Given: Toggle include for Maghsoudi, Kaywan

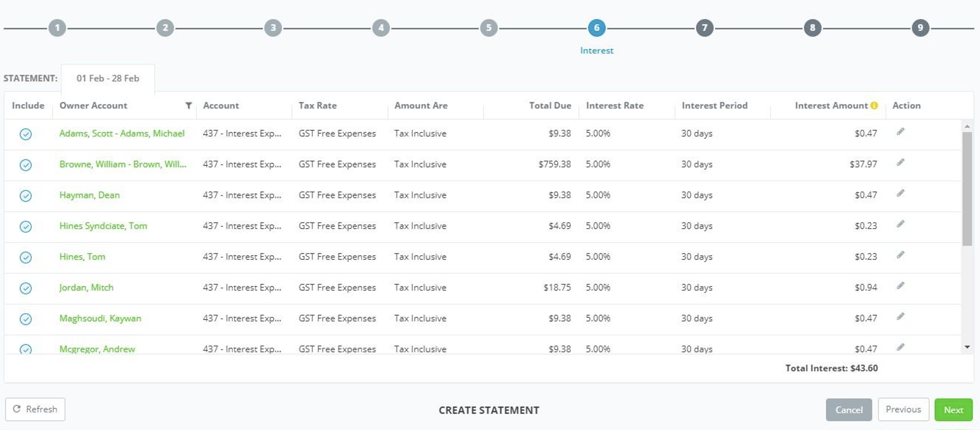Looking at the screenshot, I should click(26, 319).
